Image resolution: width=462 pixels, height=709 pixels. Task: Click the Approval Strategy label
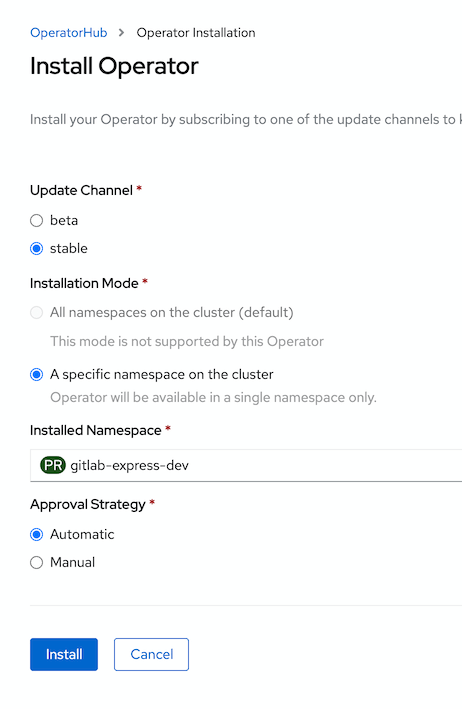click(x=88, y=505)
